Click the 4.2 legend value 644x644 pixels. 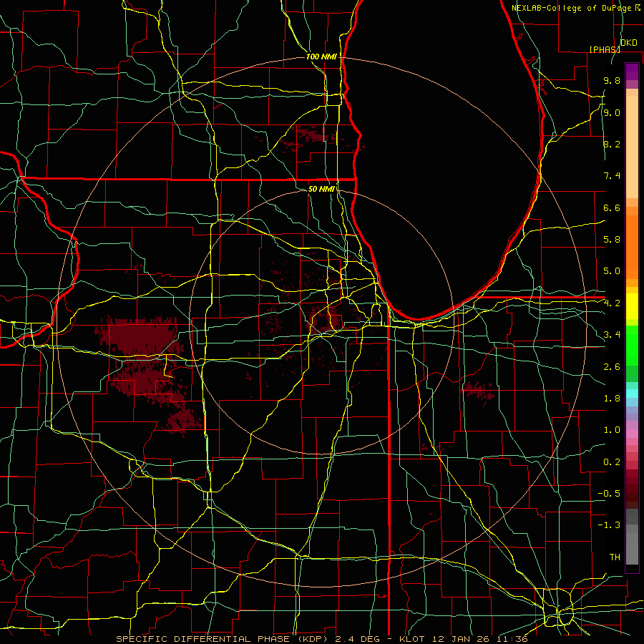click(x=612, y=303)
